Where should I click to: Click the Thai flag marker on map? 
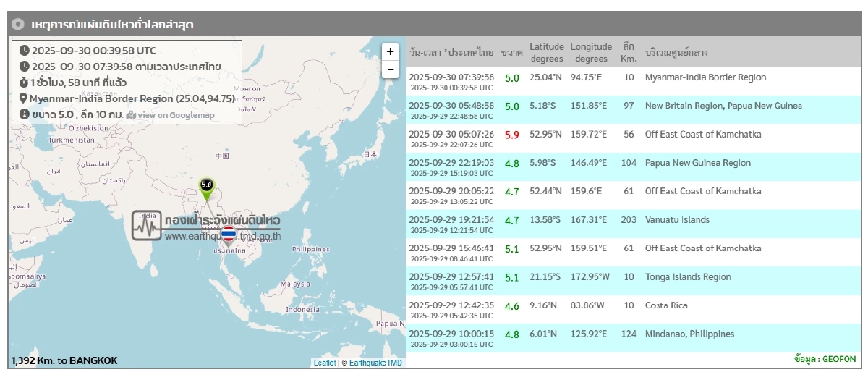(229, 235)
